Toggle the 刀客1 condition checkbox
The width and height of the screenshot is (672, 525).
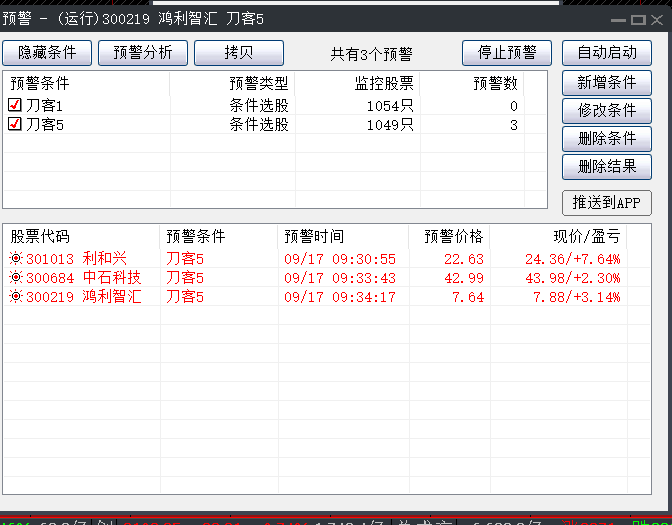(x=15, y=106)
